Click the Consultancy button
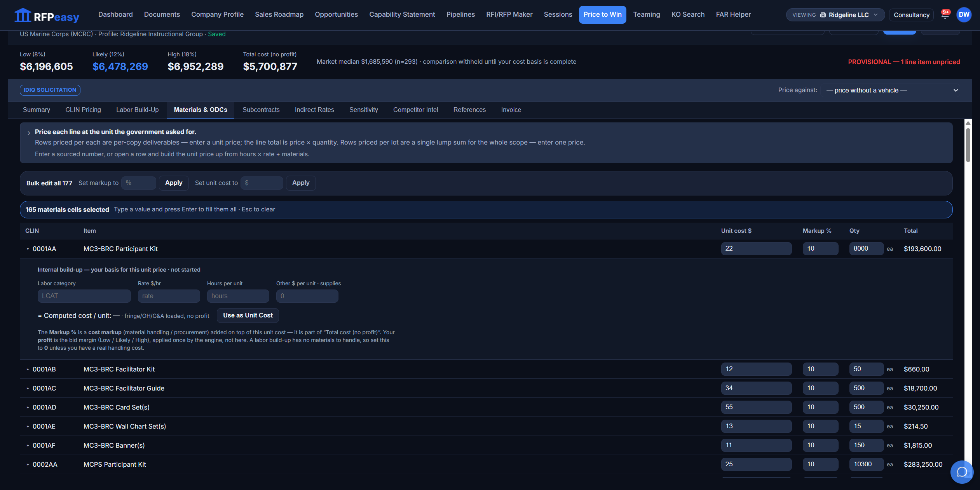Image resolution: width=980 pixels, height=490 pixels. [912, 15]
